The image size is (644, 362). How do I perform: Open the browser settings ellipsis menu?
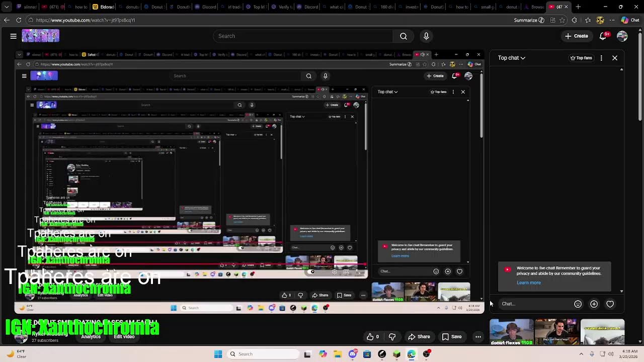(x=612, y=20)
